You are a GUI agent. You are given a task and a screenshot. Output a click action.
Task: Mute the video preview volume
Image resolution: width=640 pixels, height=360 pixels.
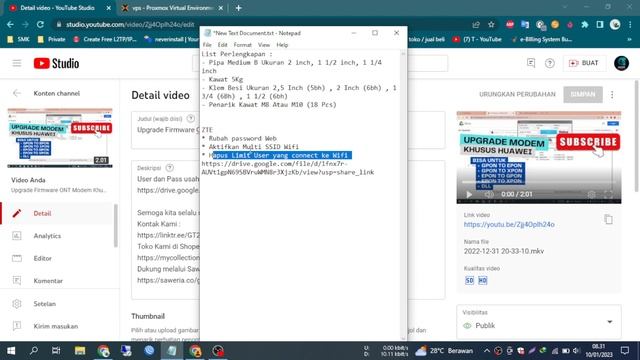tap(489, 194)
